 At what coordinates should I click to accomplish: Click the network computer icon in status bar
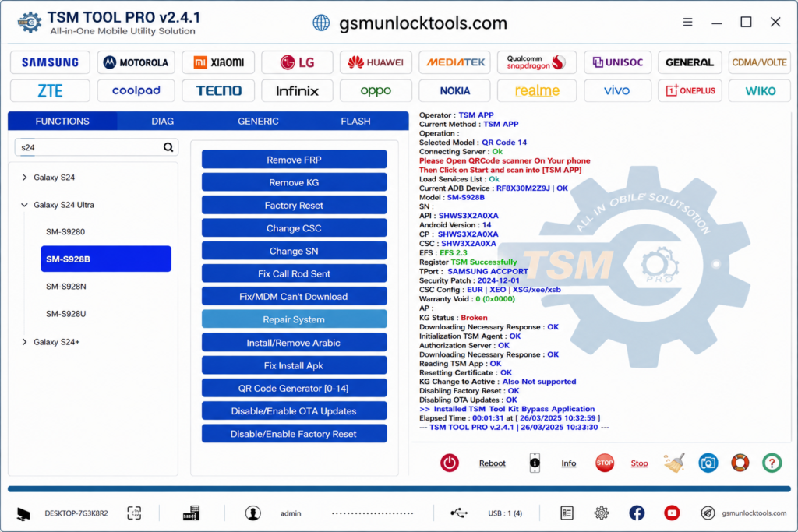191,513
